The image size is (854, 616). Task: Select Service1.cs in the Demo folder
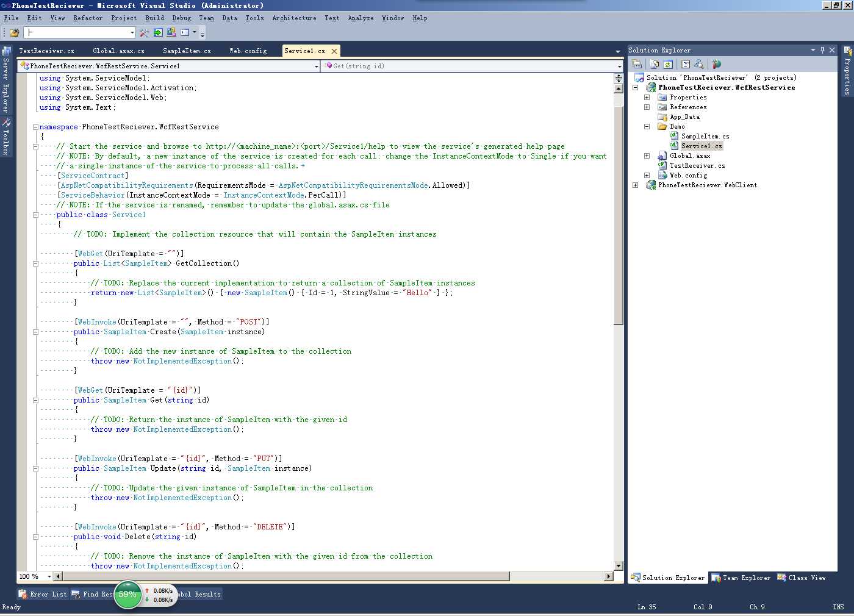pyautogui.click(x=701, y=146)
